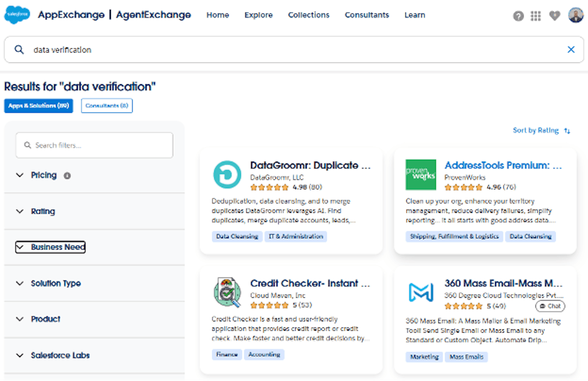Click Credit Checker's 5 (53) star rating
The image size is (588, 381).
pyautogui.click(x=281, y=305)
